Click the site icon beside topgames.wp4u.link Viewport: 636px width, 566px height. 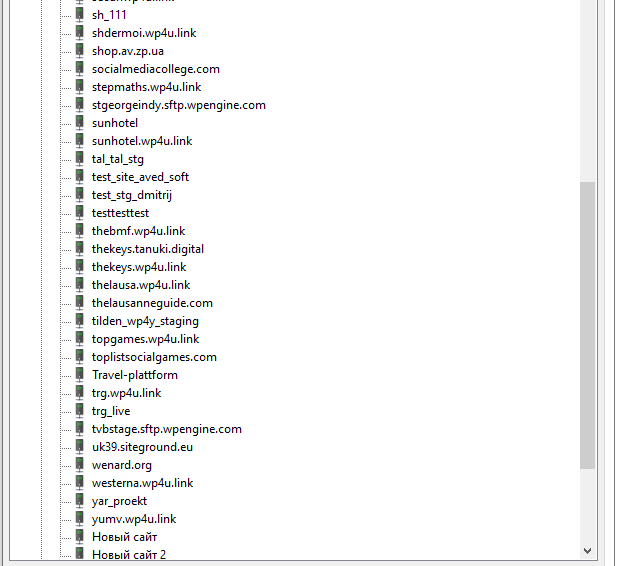pyautogui.click(x=80, y=338)
